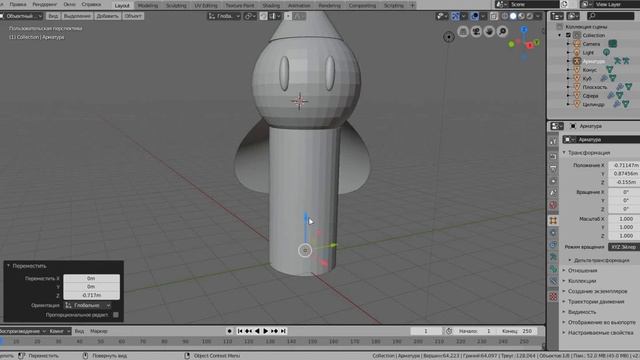Open the Объектный mode dropdown

tap(21, 16)
